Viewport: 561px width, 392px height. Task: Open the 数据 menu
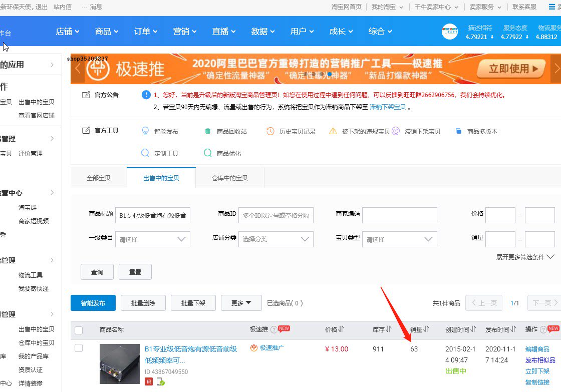tap(262, 32)
